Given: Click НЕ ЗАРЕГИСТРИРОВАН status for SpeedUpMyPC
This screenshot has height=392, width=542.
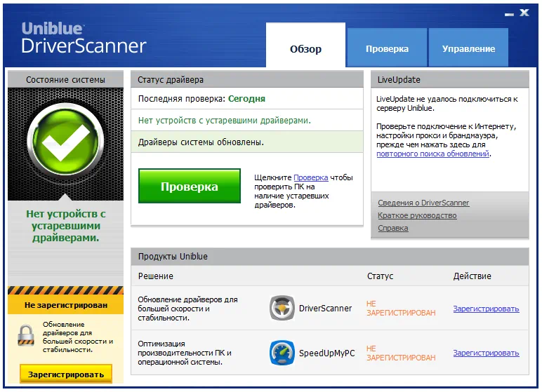Looking at the screenshot, I should tap(401, 353).
